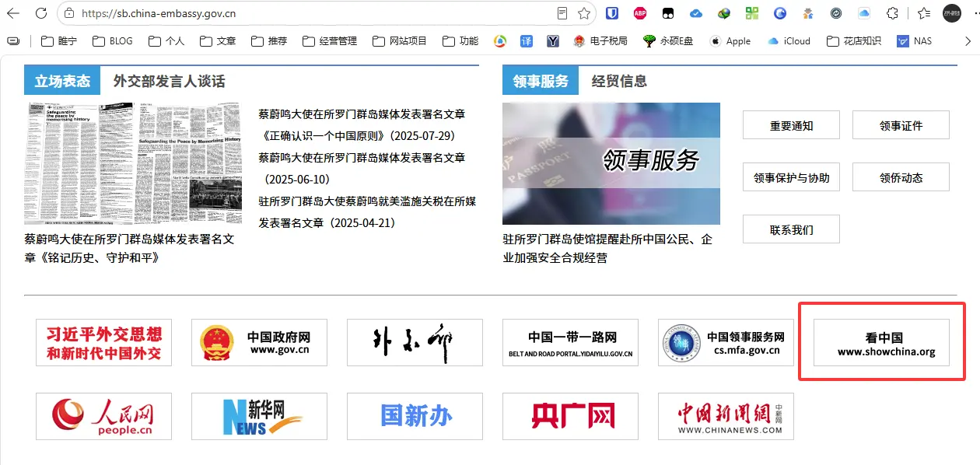Open reader view icon in address bar
The width and height of the screenshot is (980, 465).
[562, 13]
